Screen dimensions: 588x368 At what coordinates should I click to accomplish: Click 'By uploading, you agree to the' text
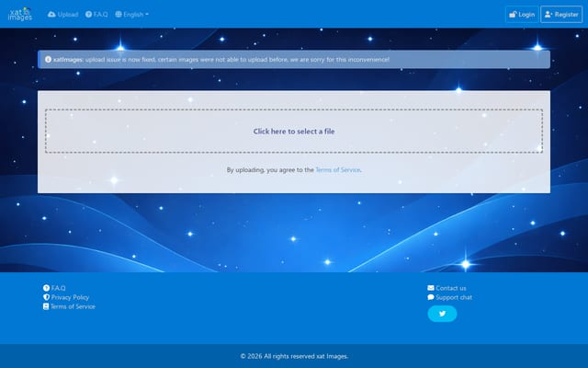point(270,169)
